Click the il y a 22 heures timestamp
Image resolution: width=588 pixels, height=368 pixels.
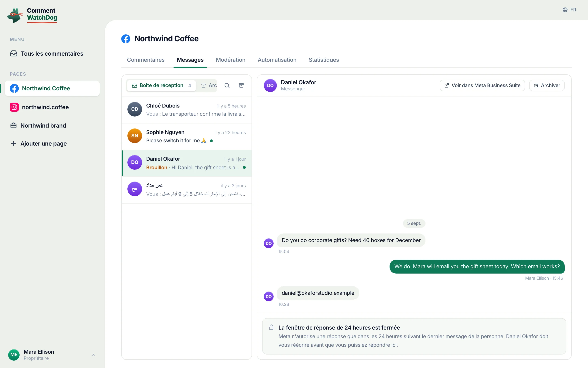[x=230, y=133]
